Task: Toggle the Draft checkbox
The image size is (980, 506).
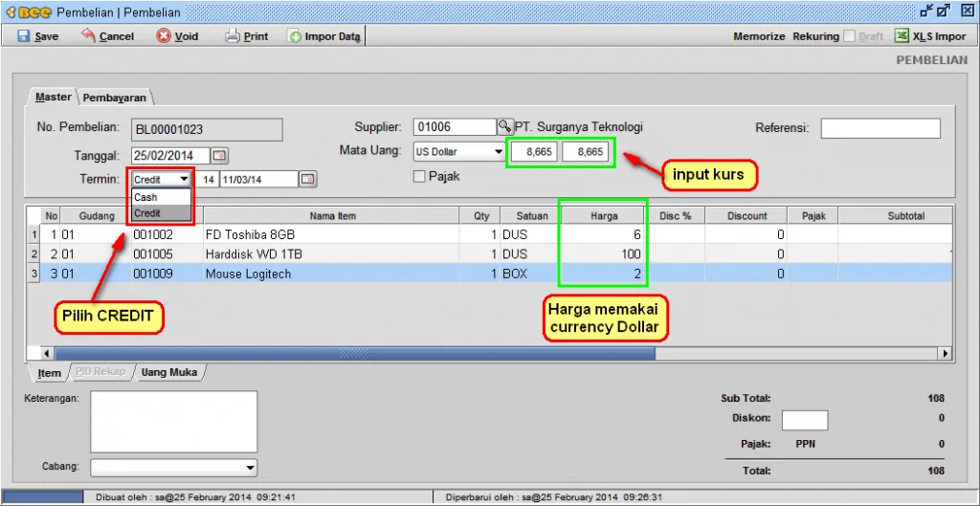Action: tap(849, 36)
